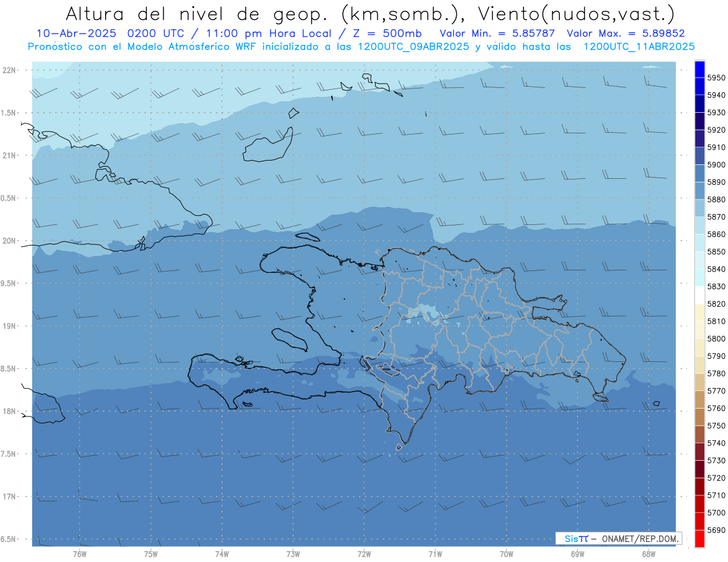Click the 19N latitude label
The height and width of the screenshot is (562, 728).
point(9,326)
